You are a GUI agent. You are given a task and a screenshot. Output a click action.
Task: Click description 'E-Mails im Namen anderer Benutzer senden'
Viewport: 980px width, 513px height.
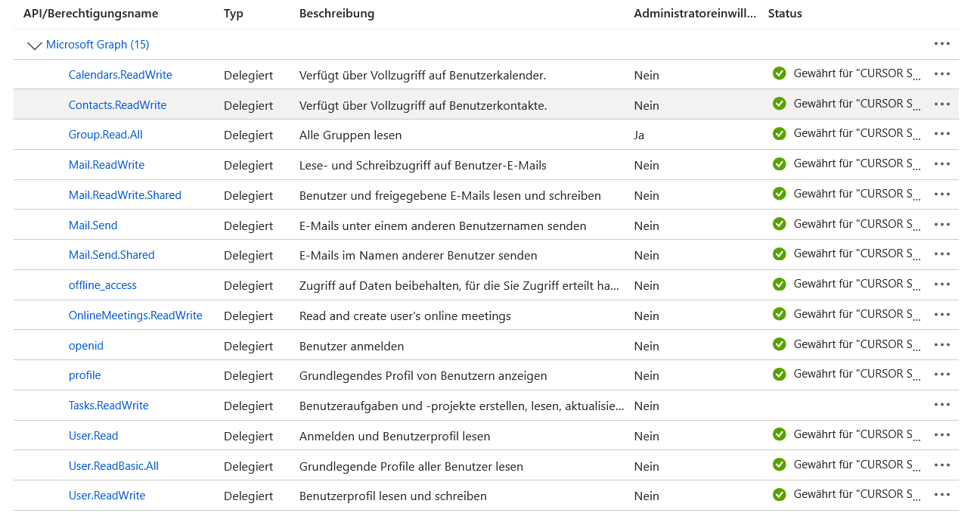click(x=418, y=256)
